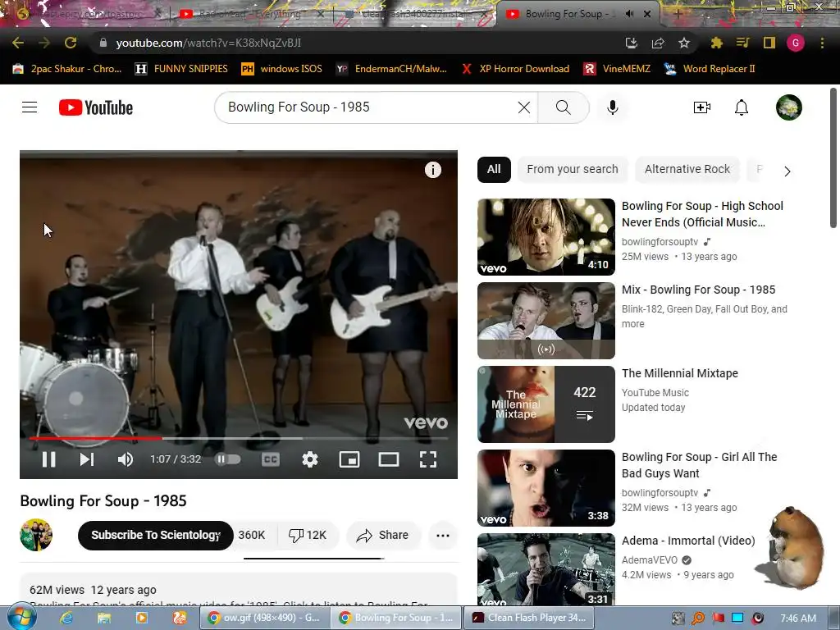This screenshot has height=630, width=840.
Task: Select the From your search chip
Action: [x=572, y=169]
